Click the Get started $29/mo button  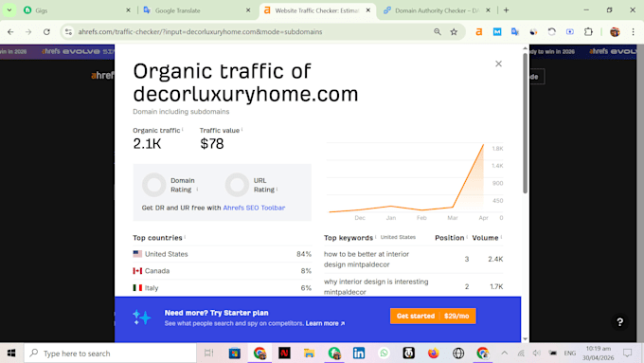[x=433, y=316]
